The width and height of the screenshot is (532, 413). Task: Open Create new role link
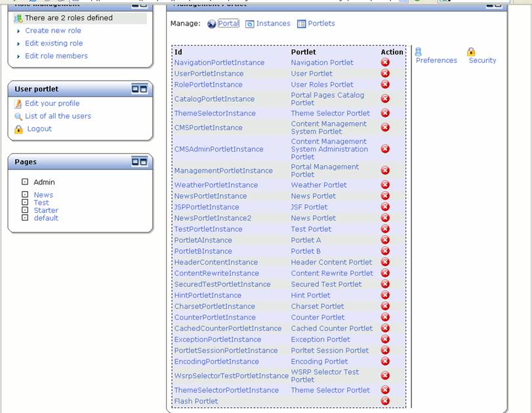tap(53, 31)
